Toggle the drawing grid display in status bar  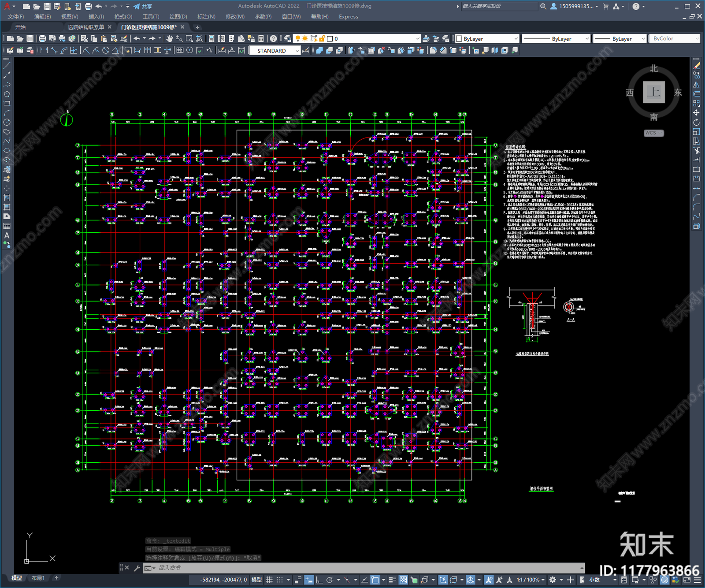269,580
